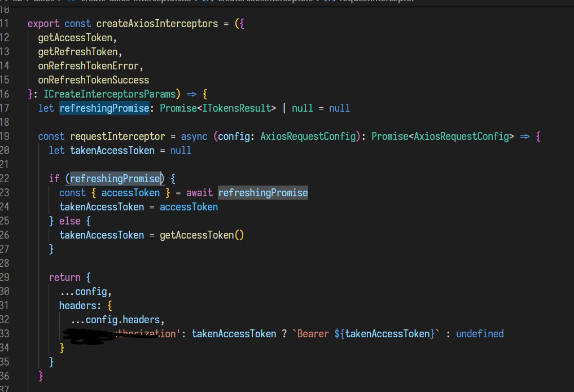Click "Promise" before "<ITokensResult>"

[178, 108]
